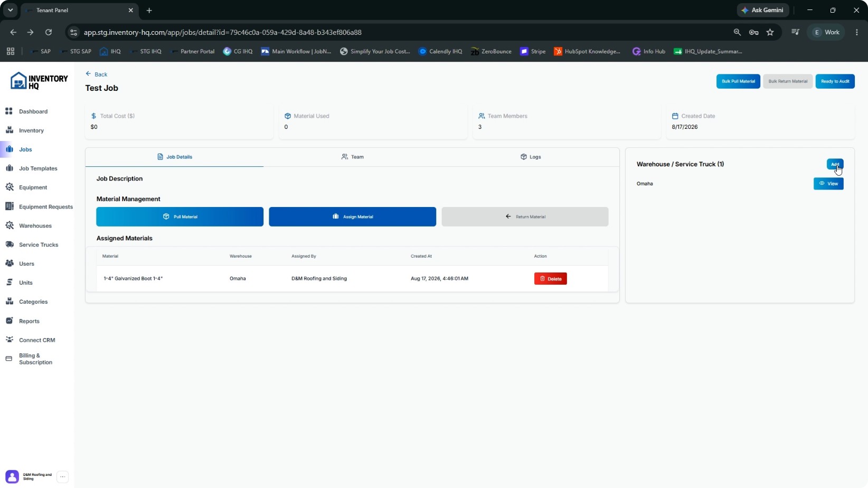Click the Team Members card
The image size is (868, 488).
point(567,121)
